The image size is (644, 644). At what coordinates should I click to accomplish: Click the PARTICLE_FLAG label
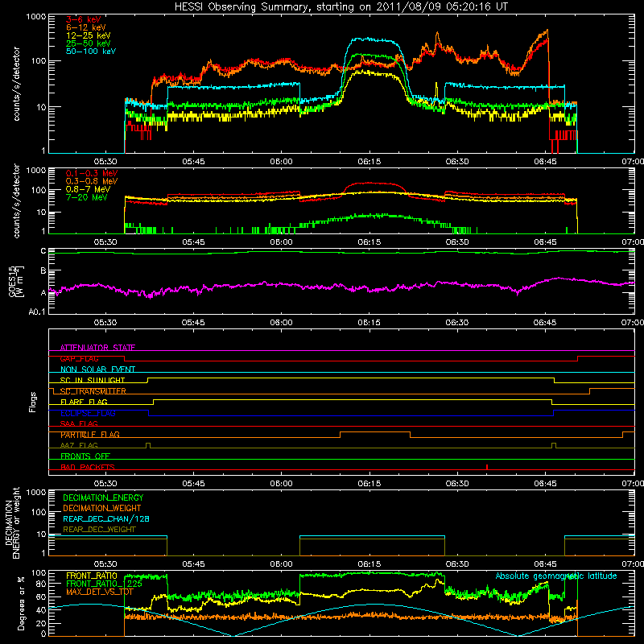click(90, 435)
